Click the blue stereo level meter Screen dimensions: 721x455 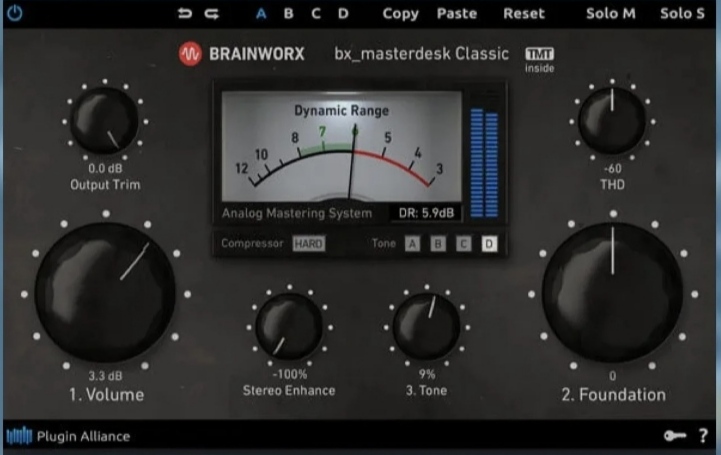coord(484,162)
